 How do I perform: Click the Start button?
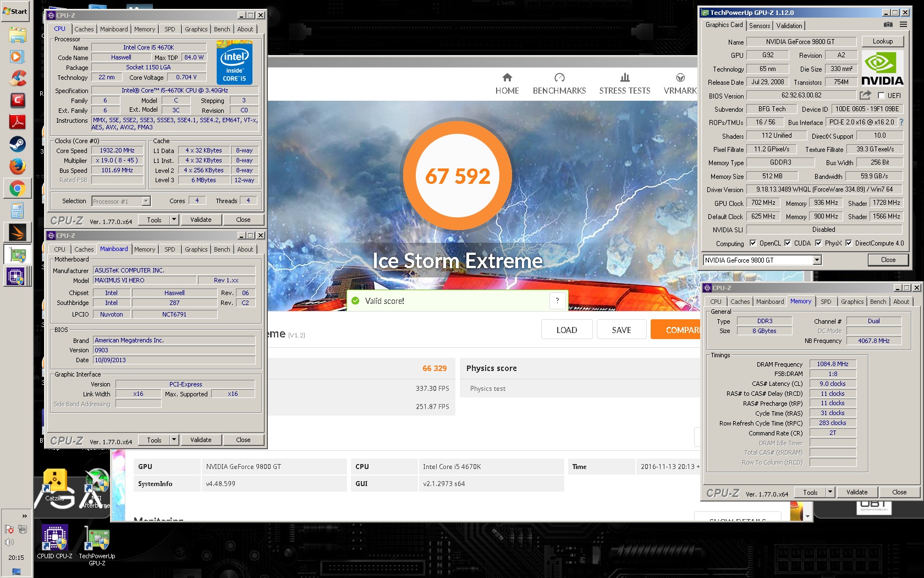pyautogui.click(x=15, y=11)
